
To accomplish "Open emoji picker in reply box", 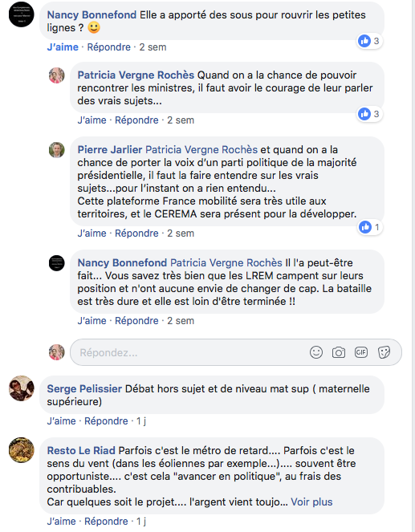I will coord(316,352).
